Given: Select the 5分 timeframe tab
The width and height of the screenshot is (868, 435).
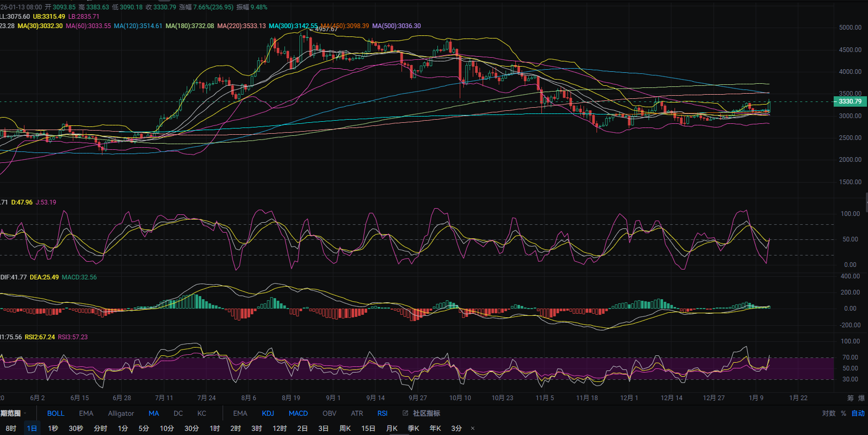Looking at the screenshot, I should [144, 428].
